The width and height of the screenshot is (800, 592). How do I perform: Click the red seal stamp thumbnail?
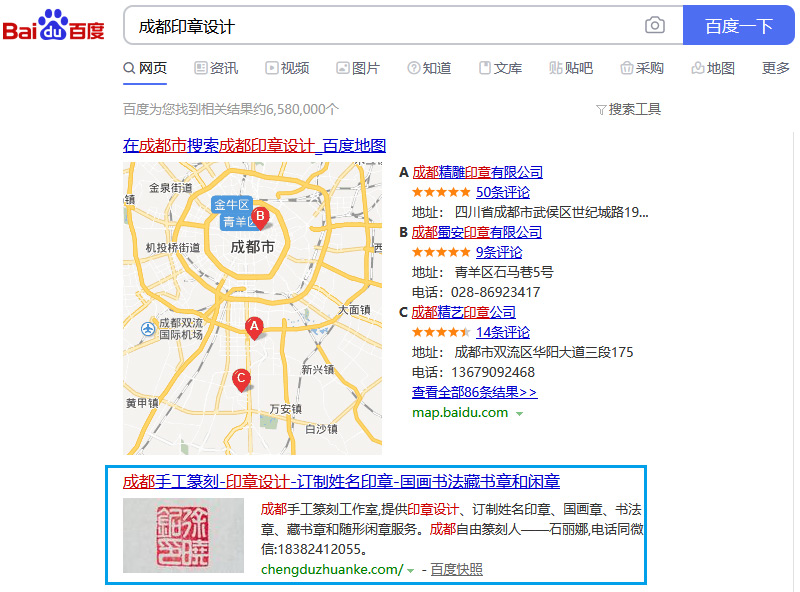tap(184, 535)
